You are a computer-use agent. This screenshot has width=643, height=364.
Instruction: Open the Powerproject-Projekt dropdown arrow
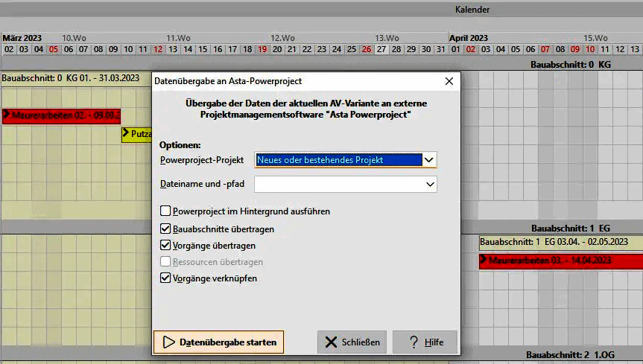tap(429, 160)
